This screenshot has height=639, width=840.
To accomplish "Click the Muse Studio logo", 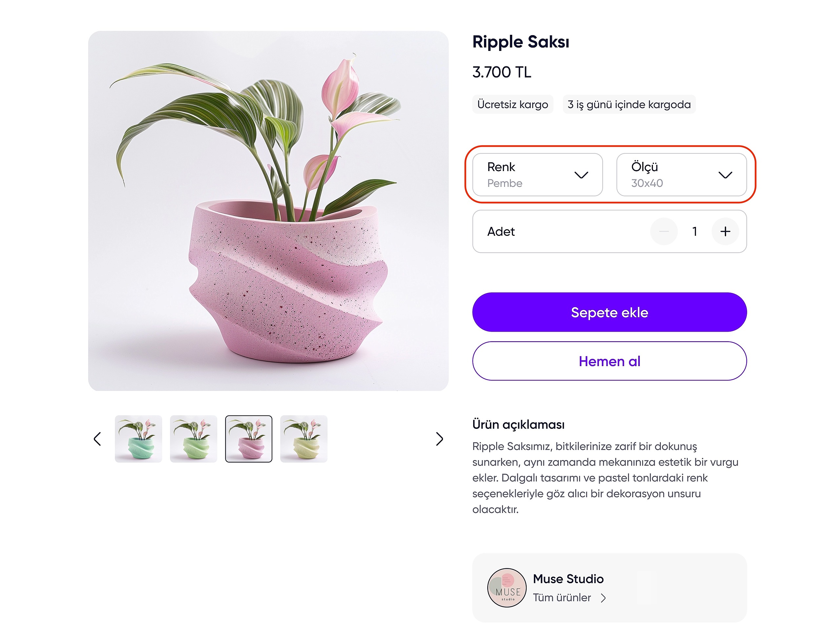I will [x=507, y=587].
